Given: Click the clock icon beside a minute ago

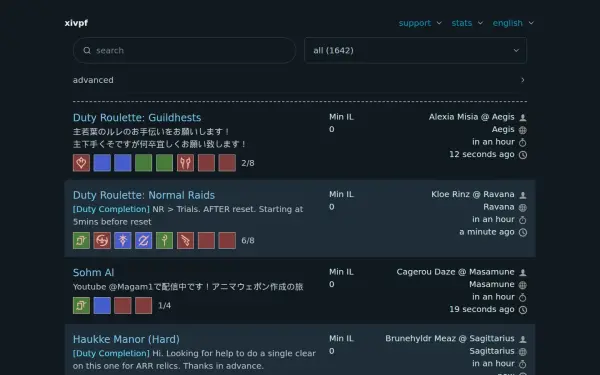Looking at the screenshot, I should pyautogui.click(x=523, y=232).
